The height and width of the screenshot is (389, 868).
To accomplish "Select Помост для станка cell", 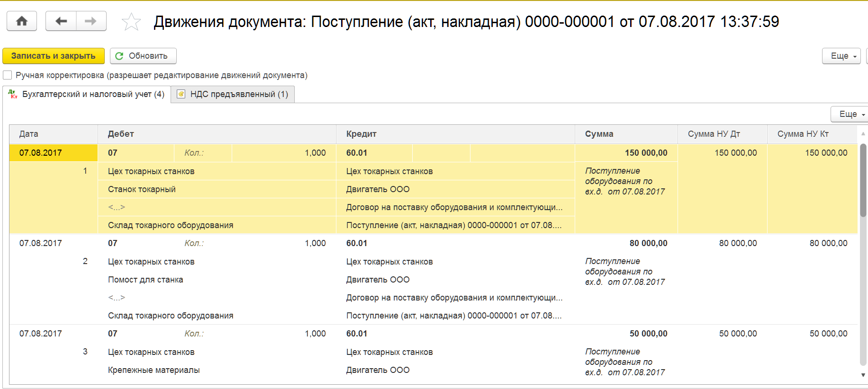I will click(x=217, y=280).
